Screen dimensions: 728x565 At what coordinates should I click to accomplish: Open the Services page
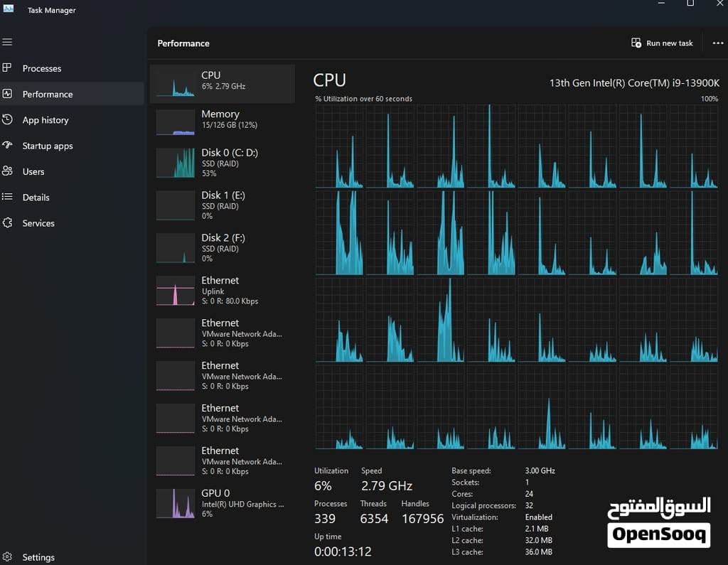click(x=72, y=223)
